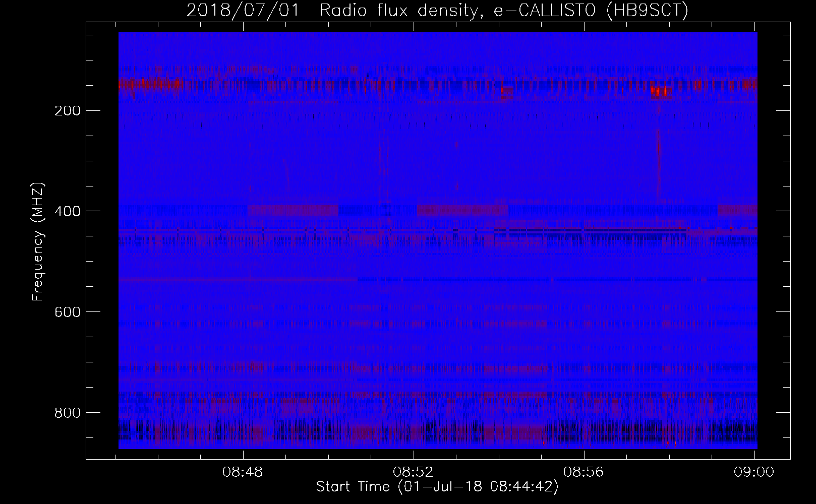The width and height of the screenshot is (816, 504).
Task: Select the 200 frequency tick label
Action: 67,110
